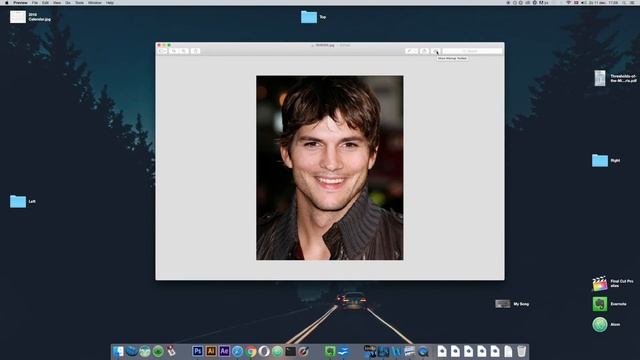Image resolution: width=640 pixels, height=360 pixels.
Task: Open Finder from the Dock
Action: (118, 351)
